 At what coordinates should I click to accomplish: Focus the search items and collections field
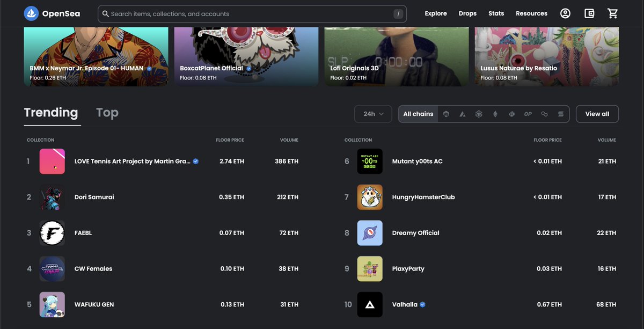coord(252,14)
